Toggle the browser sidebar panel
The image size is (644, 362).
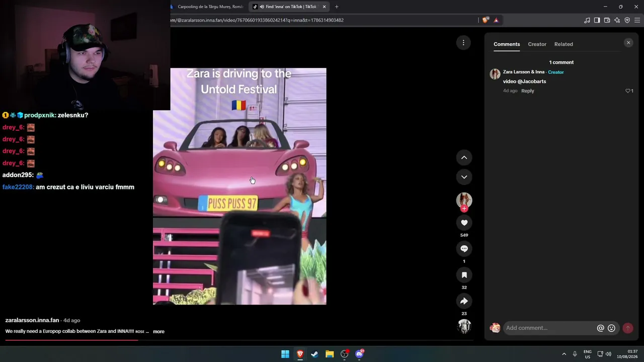(597, 20)
